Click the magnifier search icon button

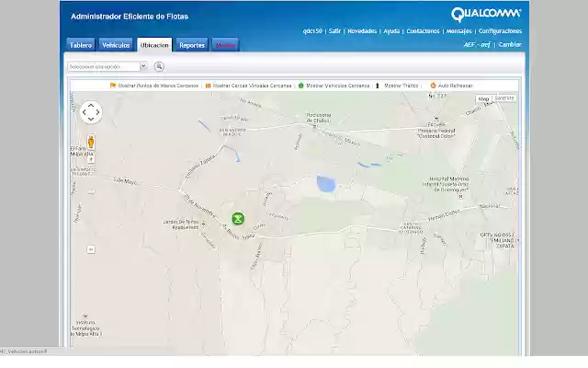159,66
